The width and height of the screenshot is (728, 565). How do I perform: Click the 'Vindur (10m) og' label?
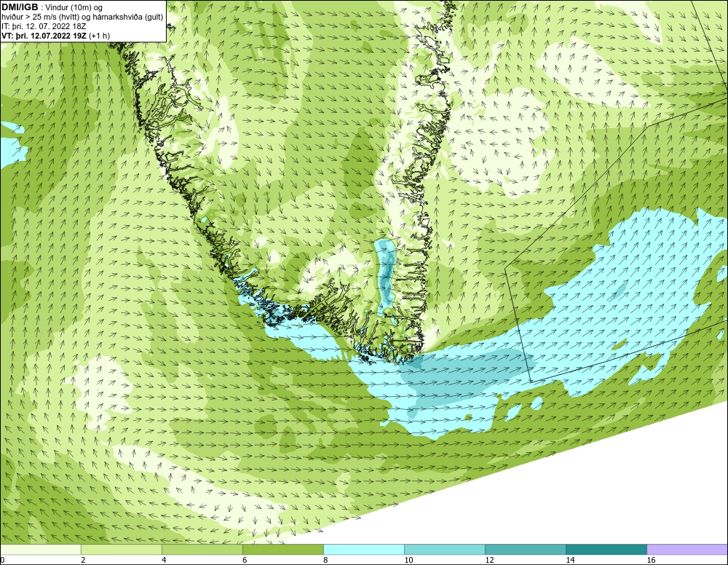[x=74, y=8]
